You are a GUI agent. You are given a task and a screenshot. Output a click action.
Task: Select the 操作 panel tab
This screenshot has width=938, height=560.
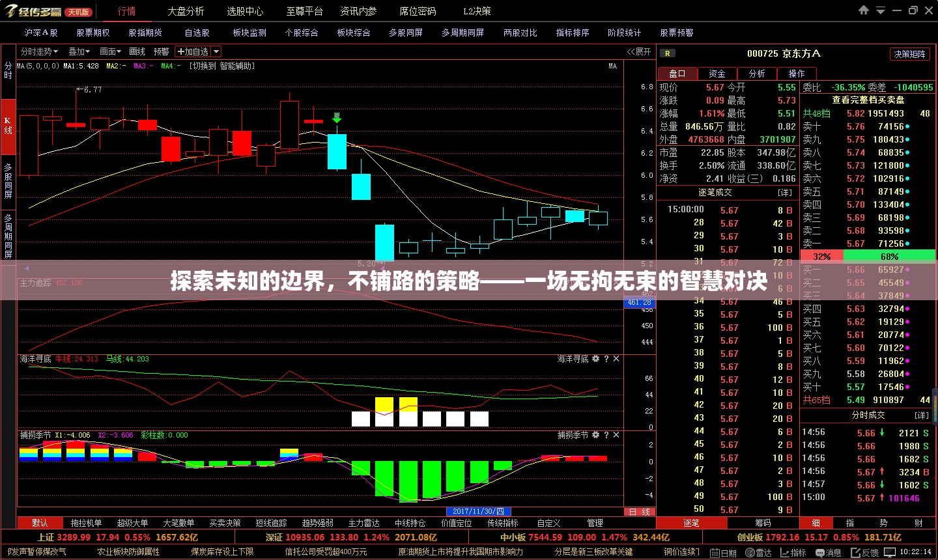pos(797,74)
